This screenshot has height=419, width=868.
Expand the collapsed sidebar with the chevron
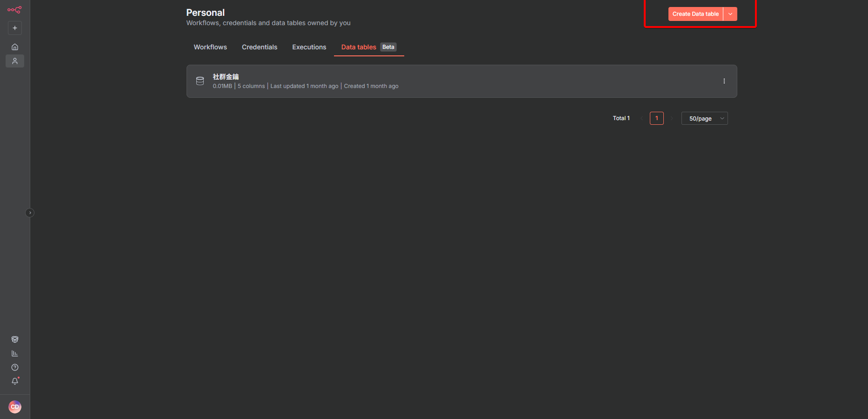(30, 213)
